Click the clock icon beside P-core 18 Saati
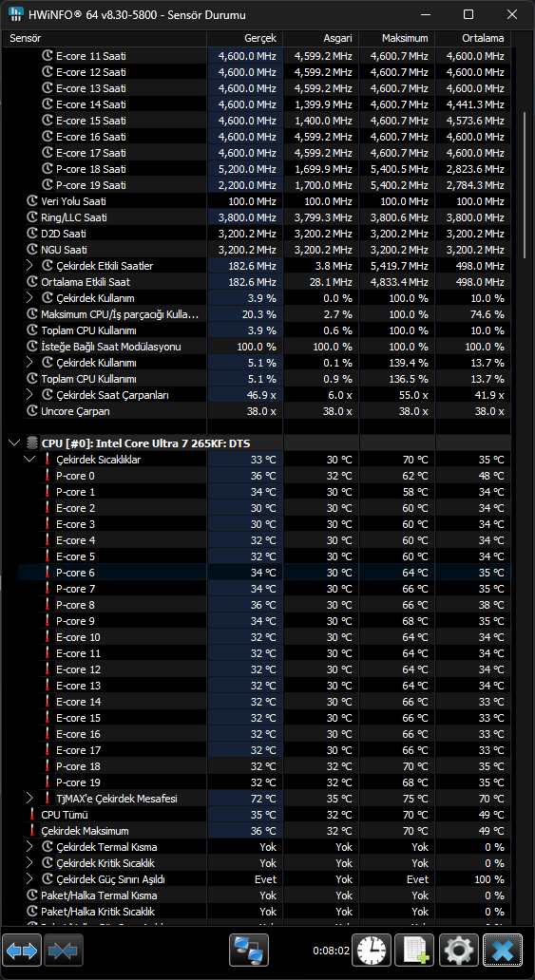 point(47,169)
